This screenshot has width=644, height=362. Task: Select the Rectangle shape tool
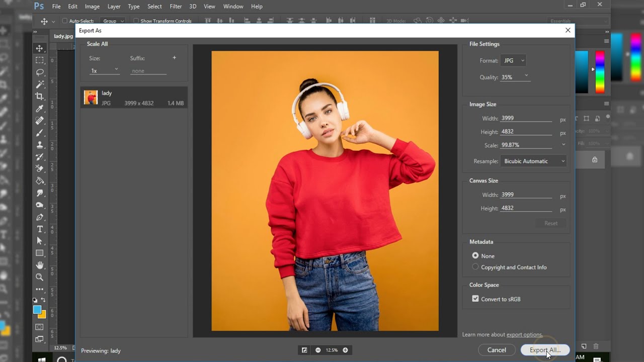[x=40, y=253]
